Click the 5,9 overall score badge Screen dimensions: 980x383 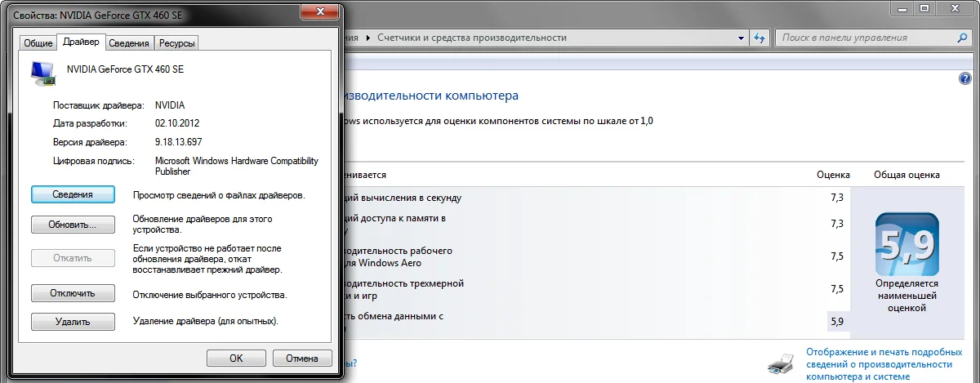point(906,244)
